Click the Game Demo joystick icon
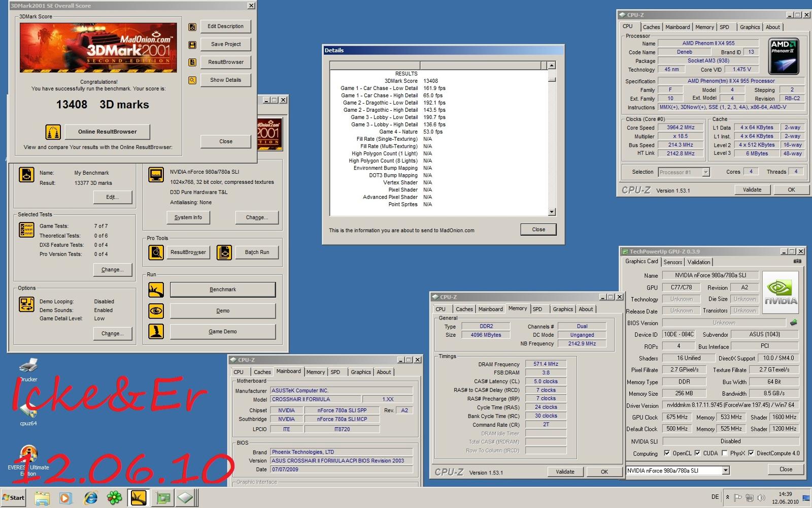 (156, 331)
